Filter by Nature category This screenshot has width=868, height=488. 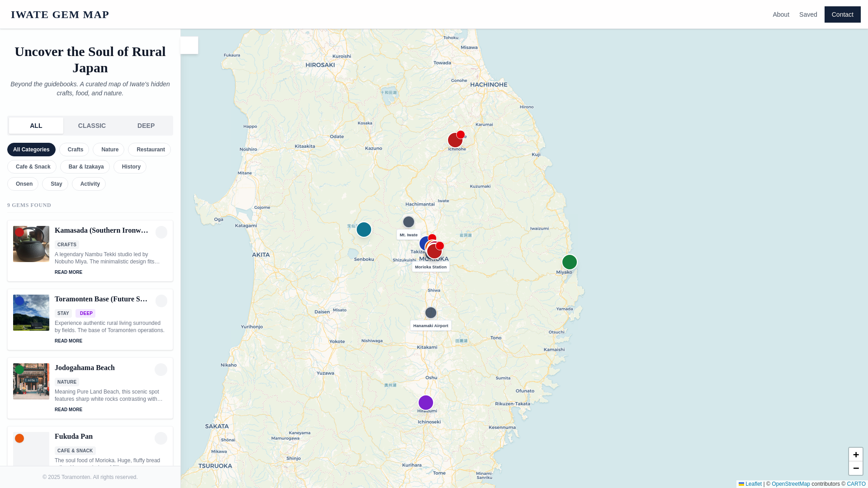pos(108,150)
